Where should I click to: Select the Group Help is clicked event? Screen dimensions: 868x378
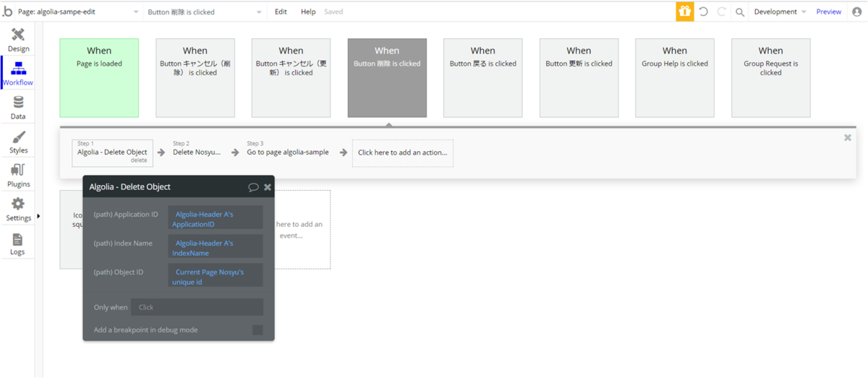click(675, 78)
